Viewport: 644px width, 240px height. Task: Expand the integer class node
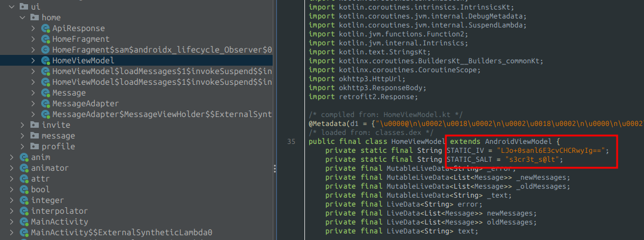coord(11,200)
